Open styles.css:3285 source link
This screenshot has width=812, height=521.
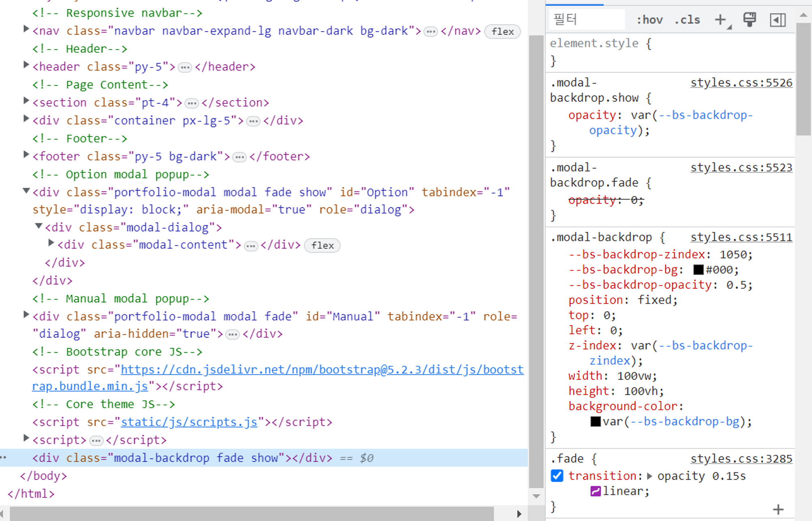coord(741,459)
